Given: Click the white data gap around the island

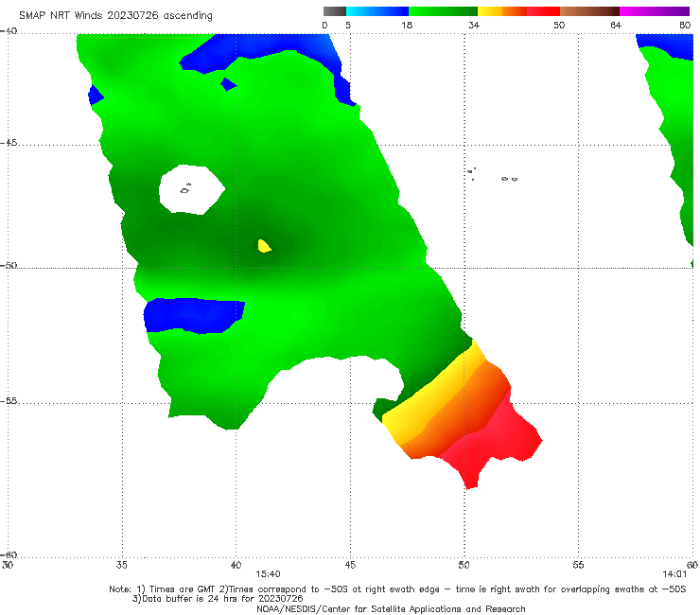Looking at the screenshot, I should click(192, 189).
